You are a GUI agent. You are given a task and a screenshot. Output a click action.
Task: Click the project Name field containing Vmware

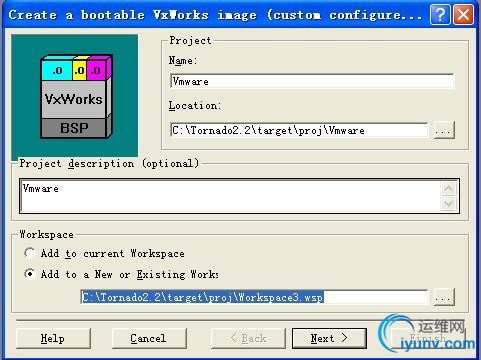pos(312,81)
